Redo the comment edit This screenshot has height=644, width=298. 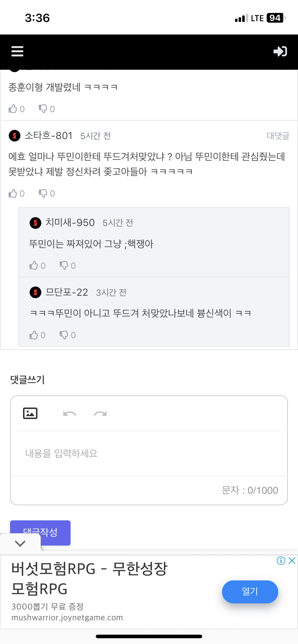click(x=100, y=414)
